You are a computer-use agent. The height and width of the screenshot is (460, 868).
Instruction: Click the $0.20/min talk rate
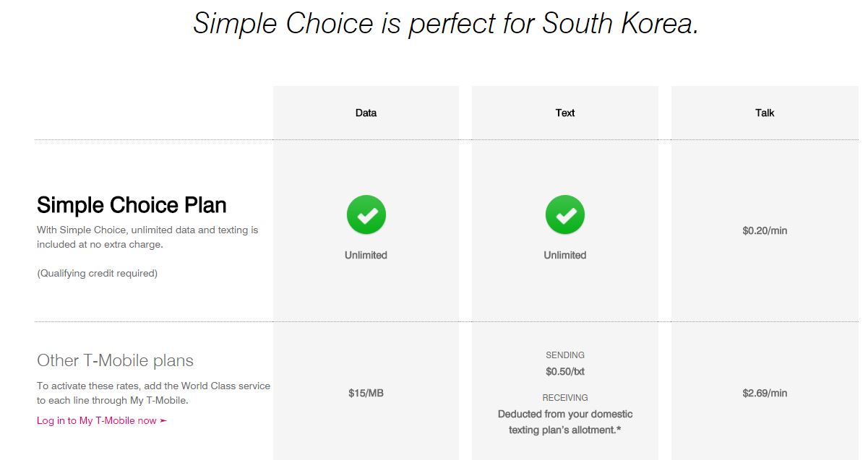pyautogui.click(x=765, y=231)
